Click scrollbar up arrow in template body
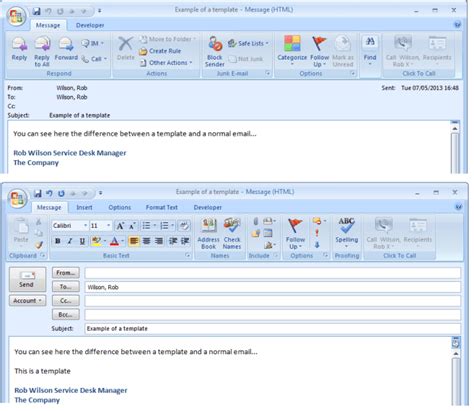Image resolution: width=474 pixels, height=411 pixels. (x=456, y=353)
